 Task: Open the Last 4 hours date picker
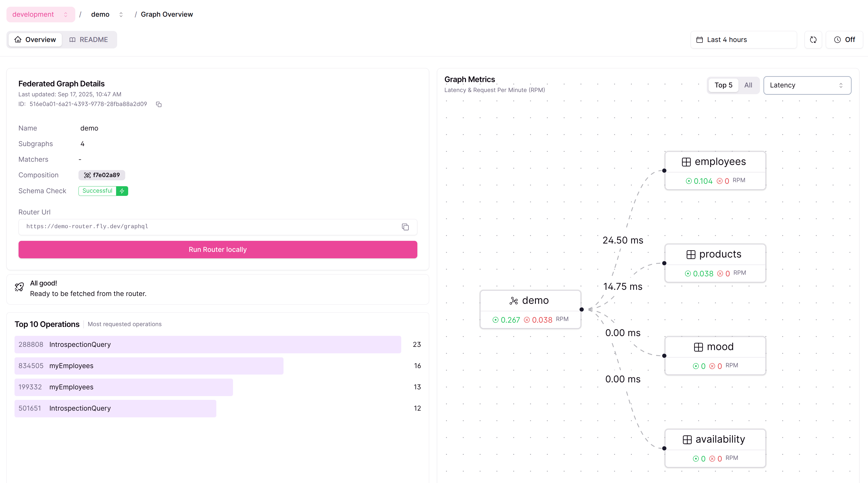(743, 40)
